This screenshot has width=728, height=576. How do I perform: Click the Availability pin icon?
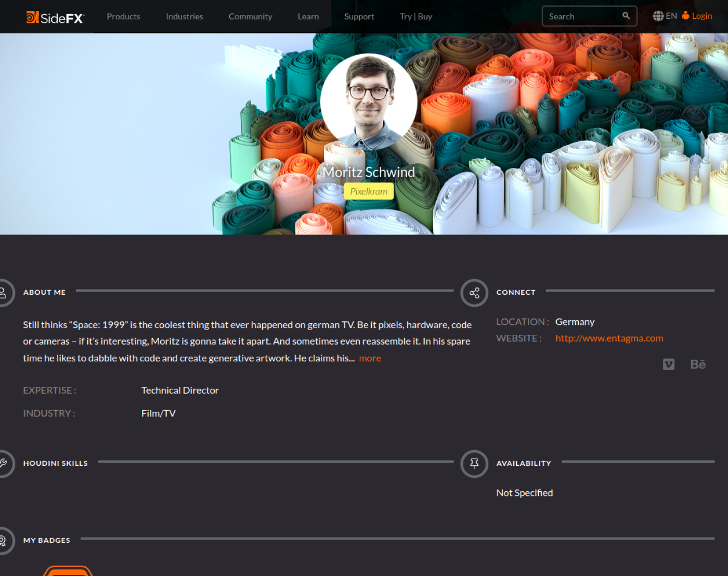(x=474, y=464)
